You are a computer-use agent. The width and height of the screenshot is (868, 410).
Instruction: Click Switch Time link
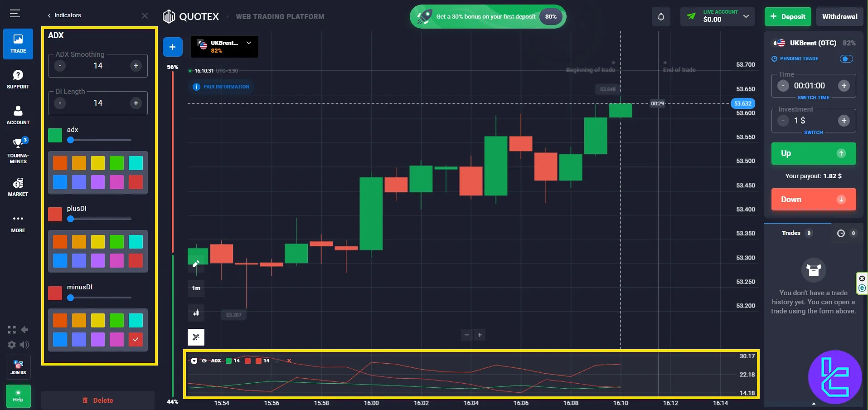click(814, 98)
